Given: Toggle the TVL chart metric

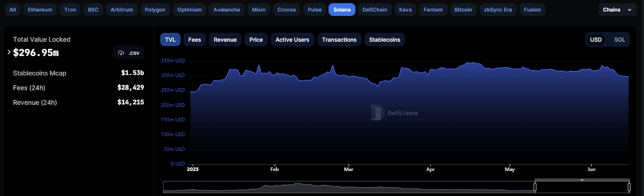Looking at the screenshot, I should coord(170,40).
